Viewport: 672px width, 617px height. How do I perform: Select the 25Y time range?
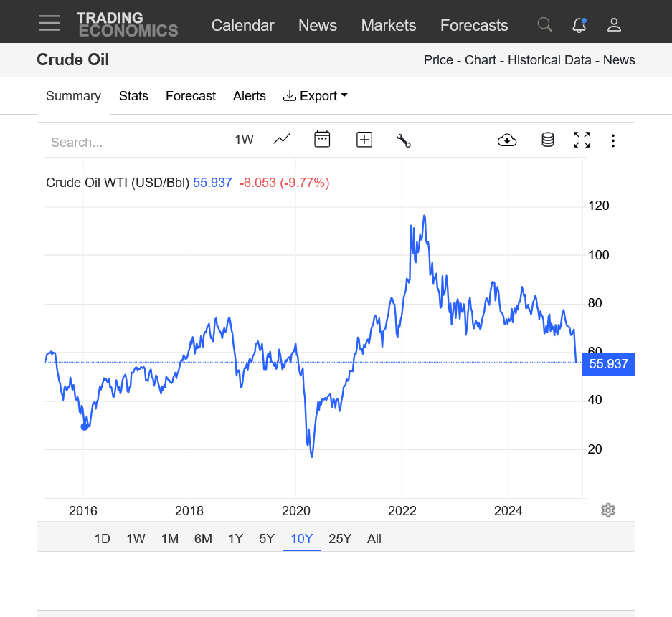[340, 539]
